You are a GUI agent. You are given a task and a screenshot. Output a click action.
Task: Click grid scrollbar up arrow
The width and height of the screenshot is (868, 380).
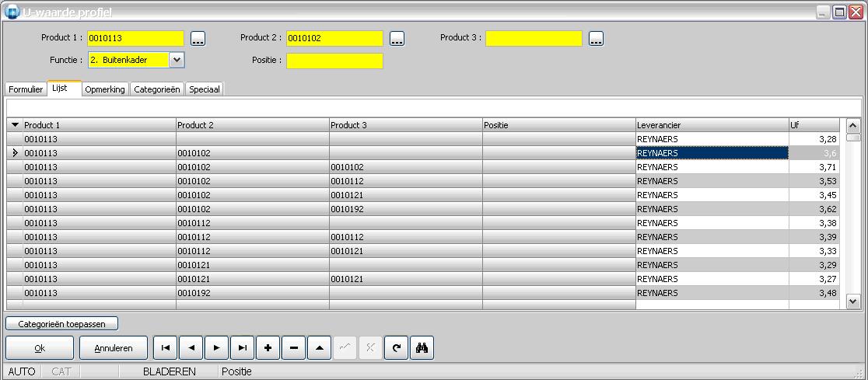tap(853, 125)
